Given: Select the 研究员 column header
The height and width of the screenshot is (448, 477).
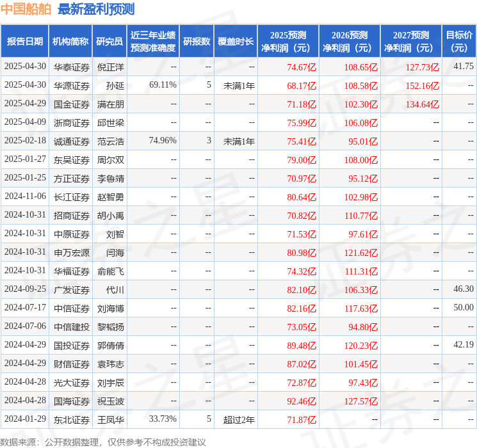Looking at the screenshot, I should [109, 41].
